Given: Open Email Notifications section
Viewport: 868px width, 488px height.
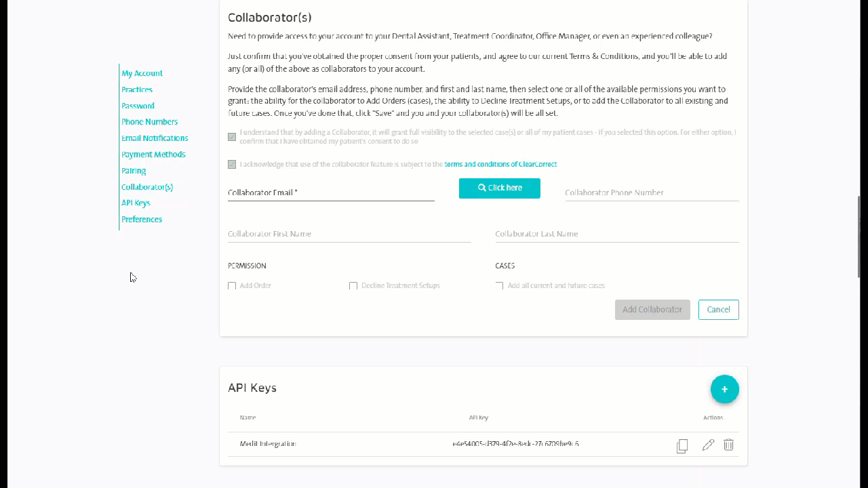Looking at the screenshot, I should point(155,138).
